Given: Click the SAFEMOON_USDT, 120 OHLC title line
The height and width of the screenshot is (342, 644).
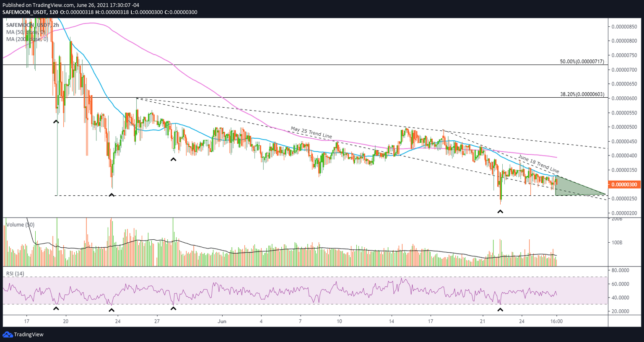Looking at the screenshot, I should [x=100, y=12].
